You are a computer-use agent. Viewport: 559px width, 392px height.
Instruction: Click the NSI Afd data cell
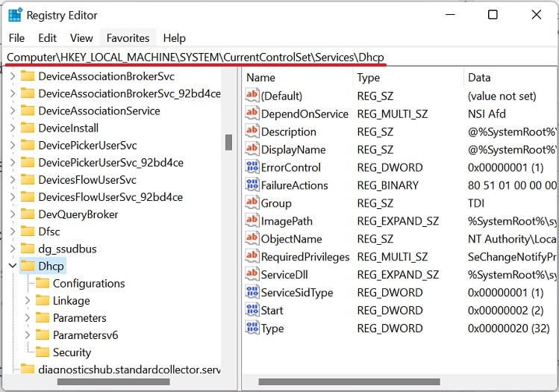click(487, 113)
